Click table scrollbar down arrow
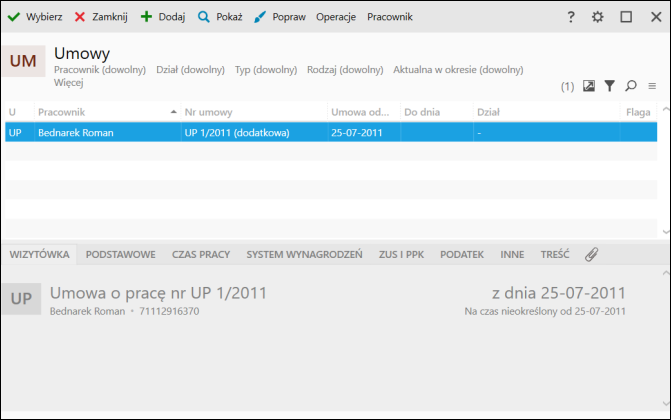Image resolution: width=671 pixels, height=420 pixels. [666, 232]
